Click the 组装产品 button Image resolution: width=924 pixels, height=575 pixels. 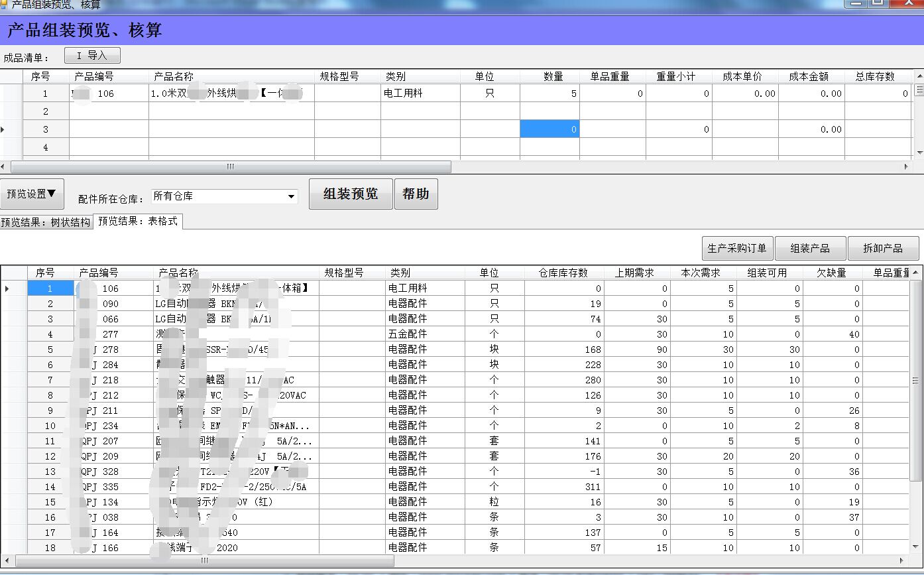coord(810,249)
